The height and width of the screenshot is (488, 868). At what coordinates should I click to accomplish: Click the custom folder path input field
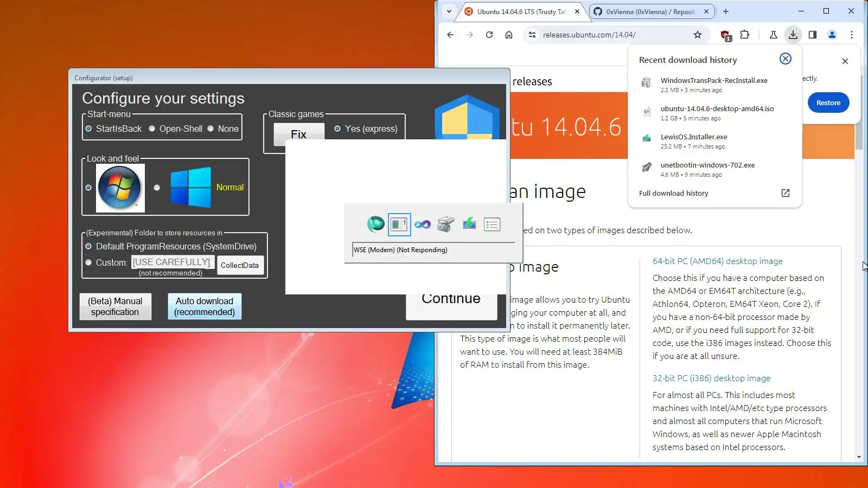(x=173, y=262)
